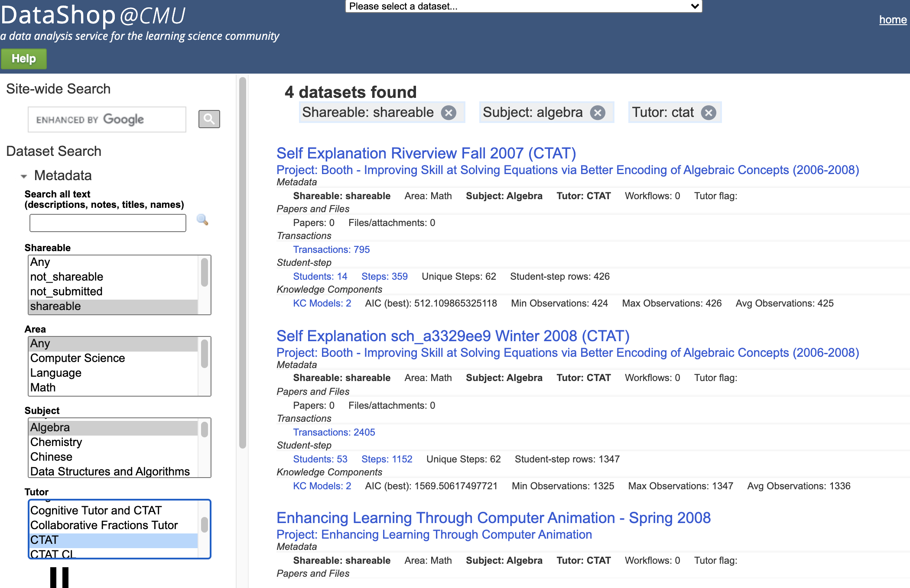
Task: Click 'KC Models: 2' under Winter 2008 dataset
Action: 322,486
